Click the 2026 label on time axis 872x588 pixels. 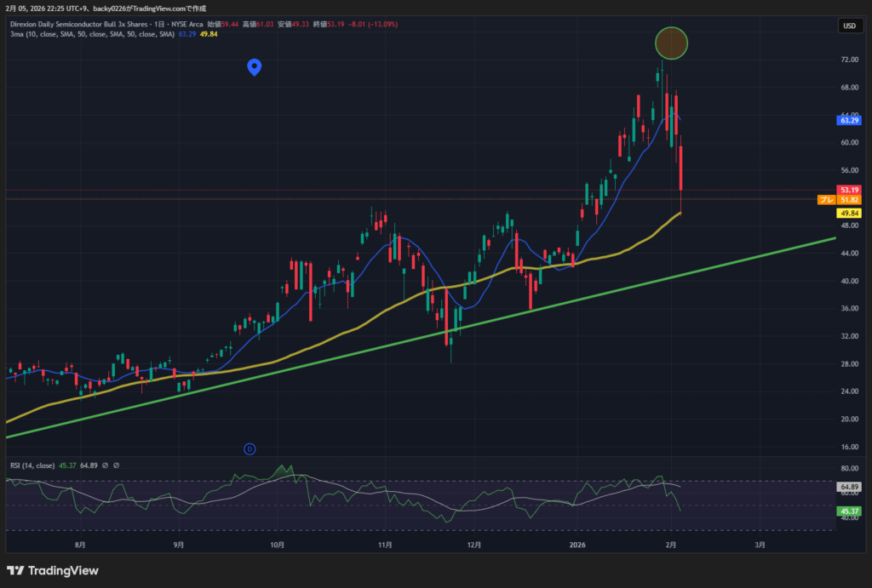coord(578,544)
